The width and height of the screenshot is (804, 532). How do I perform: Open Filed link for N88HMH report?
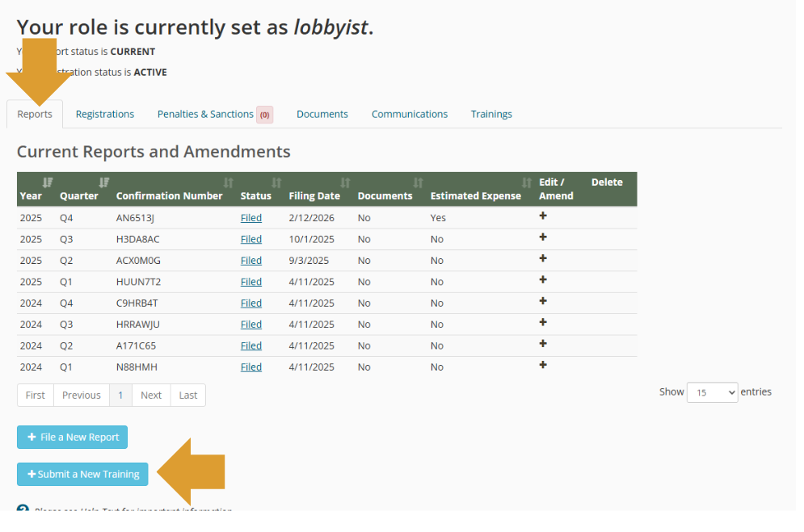click(251, 367)
